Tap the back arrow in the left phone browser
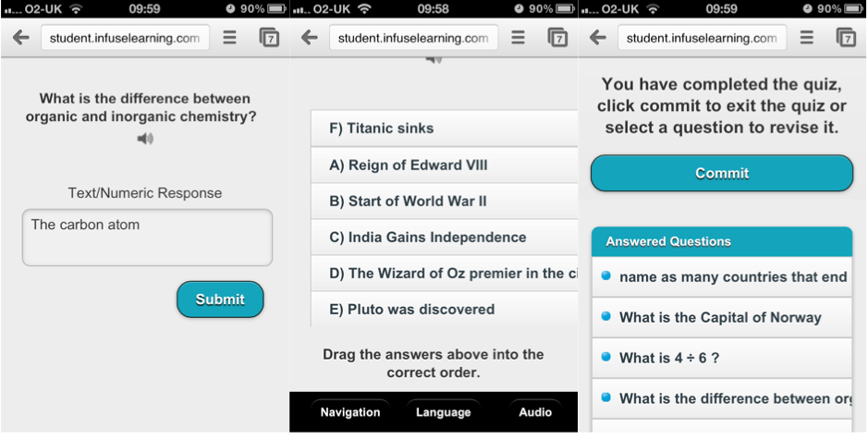 point(21,38)
